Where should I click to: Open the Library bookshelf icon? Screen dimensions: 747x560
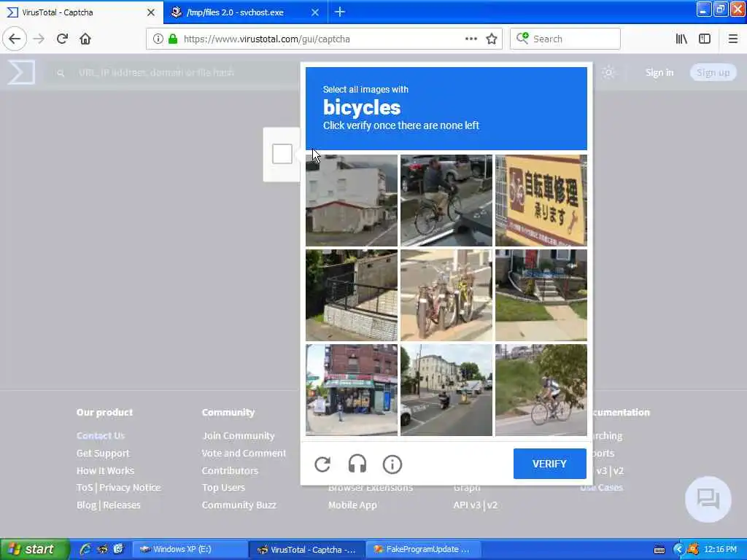tap(681, 39)
